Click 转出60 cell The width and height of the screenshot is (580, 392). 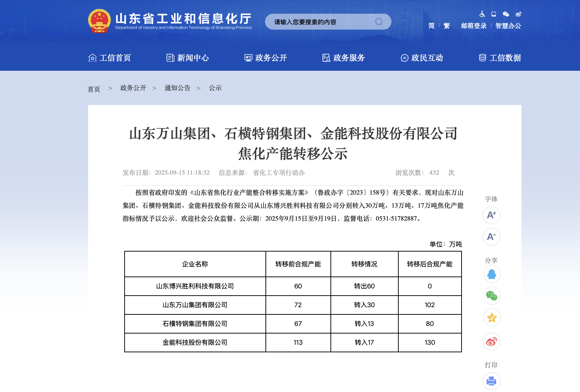[x=364, y=286]
